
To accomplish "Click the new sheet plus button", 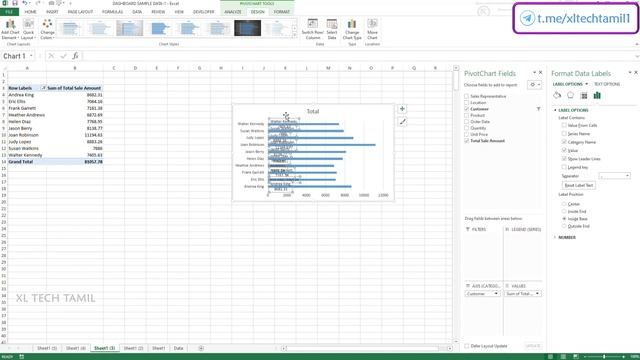I will (201, 348).
